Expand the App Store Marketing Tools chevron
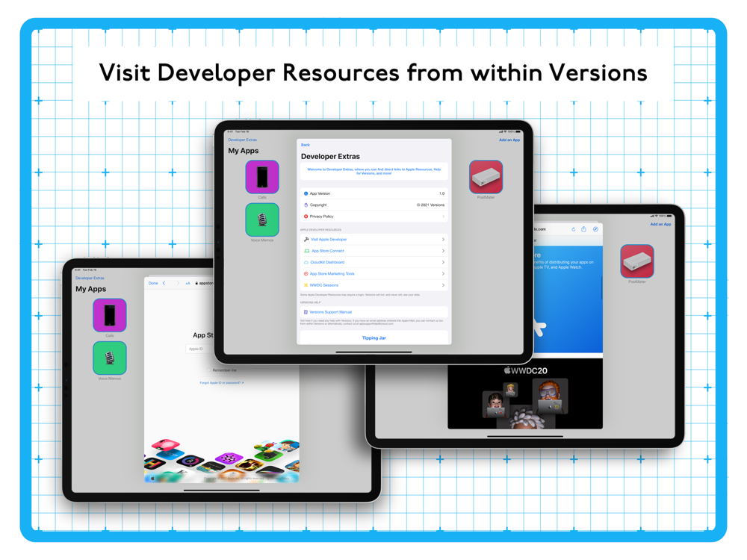 tap(443, 274)
